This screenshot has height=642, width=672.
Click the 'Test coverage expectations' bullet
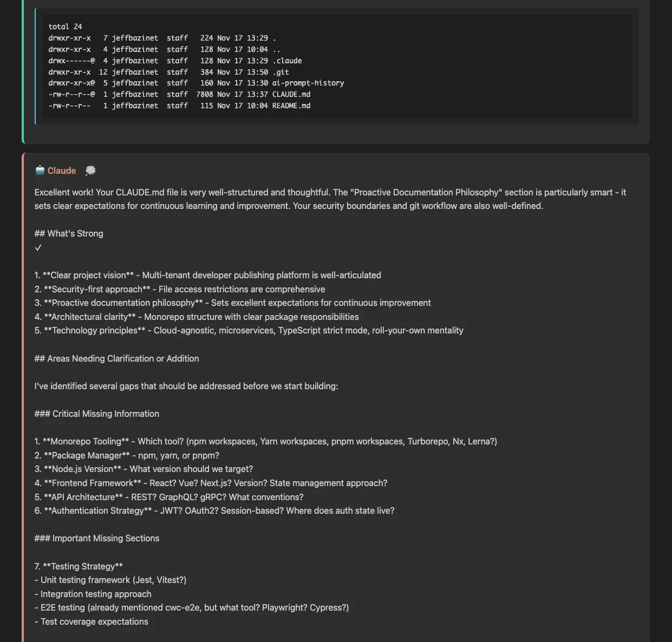94,621
